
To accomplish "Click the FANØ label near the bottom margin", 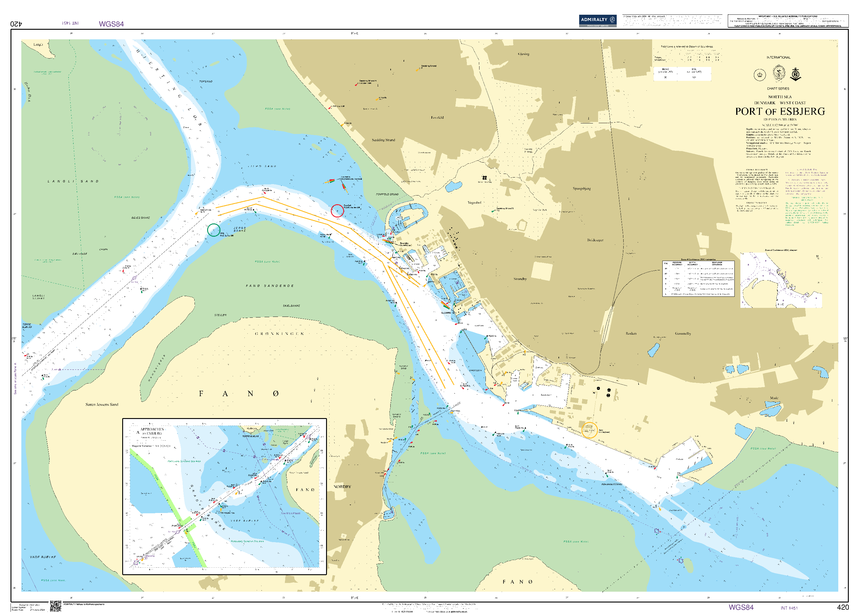I will click(x=518, y=582).
